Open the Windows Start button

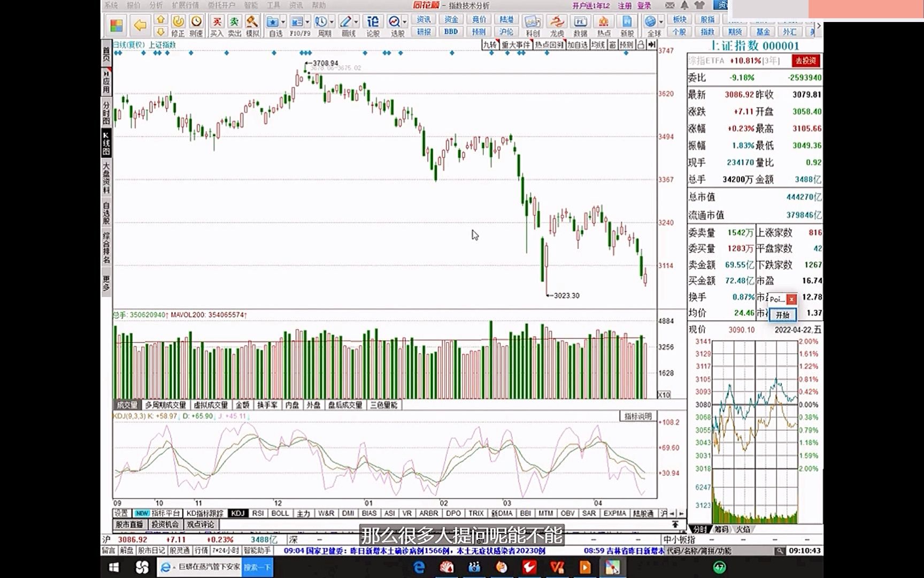pyautogui.click(x=113, y=567)
